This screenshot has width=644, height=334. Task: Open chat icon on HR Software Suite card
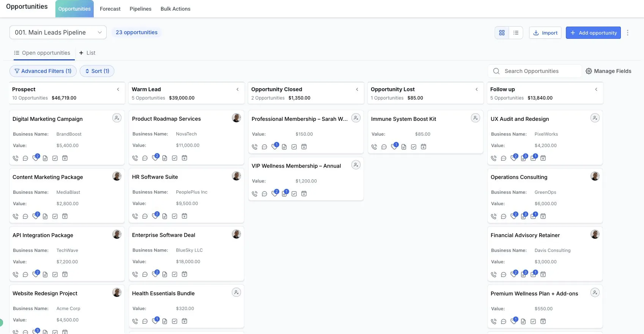(145, 216)
